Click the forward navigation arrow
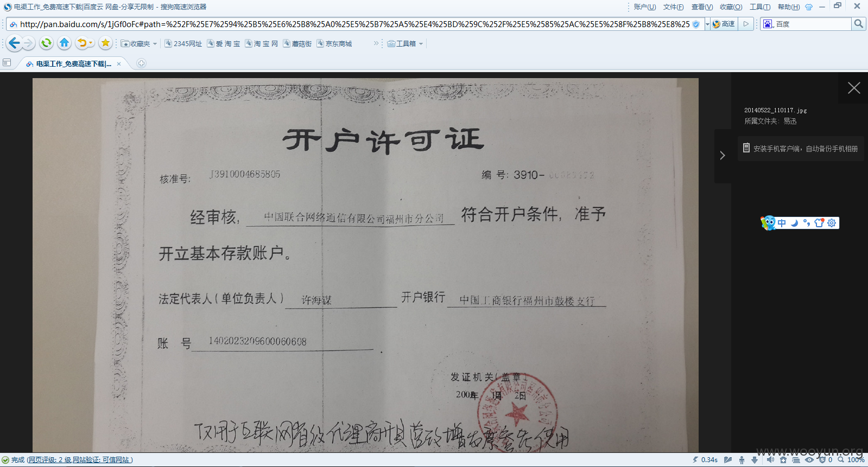This screenshot has width=868, height=467. (29, 43)
